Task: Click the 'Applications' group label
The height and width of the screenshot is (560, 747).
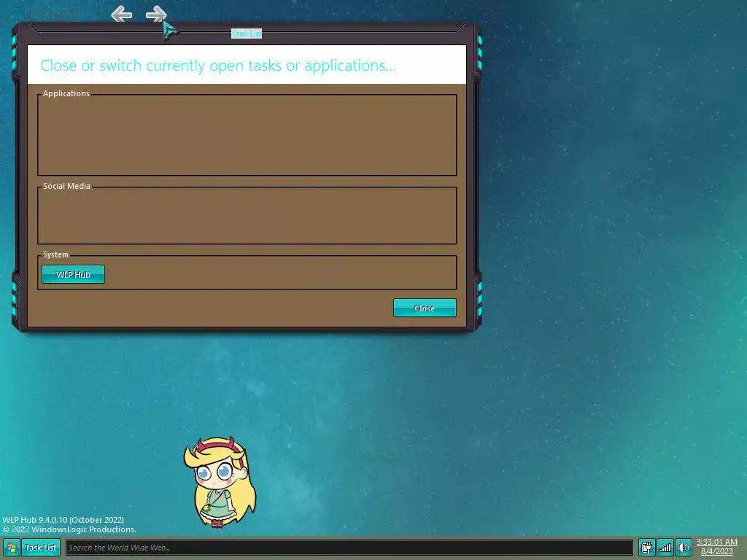Action: [66, 93]
